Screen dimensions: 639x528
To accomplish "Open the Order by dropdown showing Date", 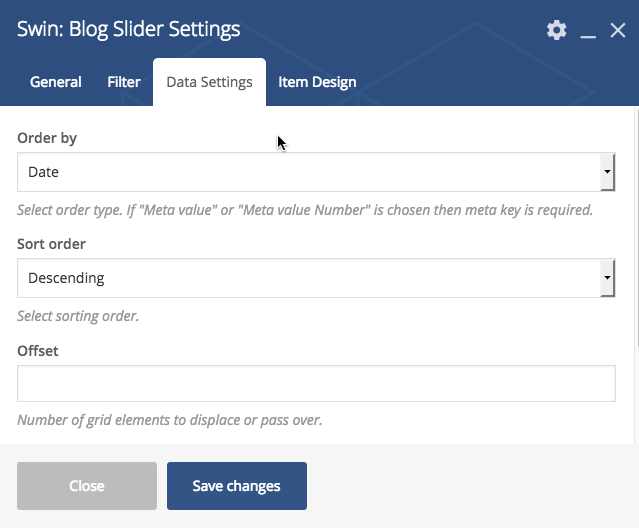I will pos(316,172).
